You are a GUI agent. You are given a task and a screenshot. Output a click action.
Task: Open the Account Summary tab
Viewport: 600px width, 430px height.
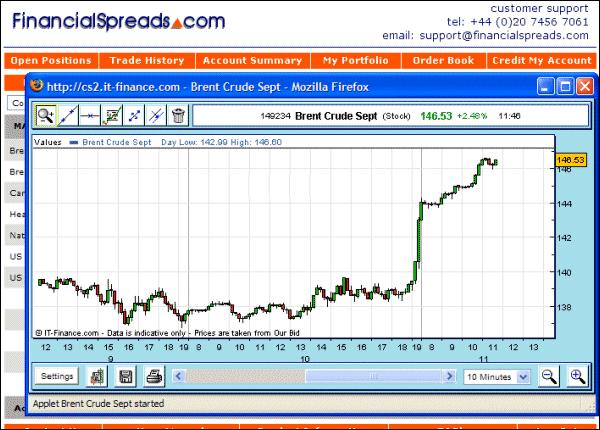(x=253, y=60)
